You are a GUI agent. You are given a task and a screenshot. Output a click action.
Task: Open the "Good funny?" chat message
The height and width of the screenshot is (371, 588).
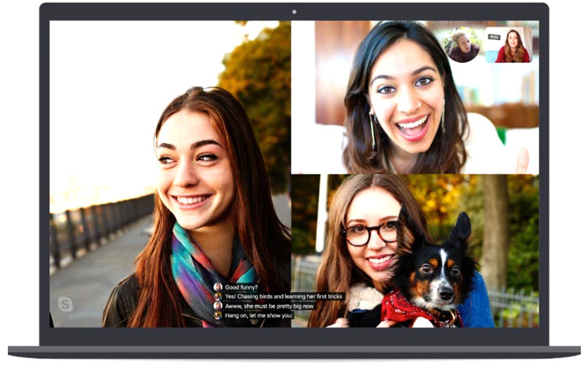242,287
